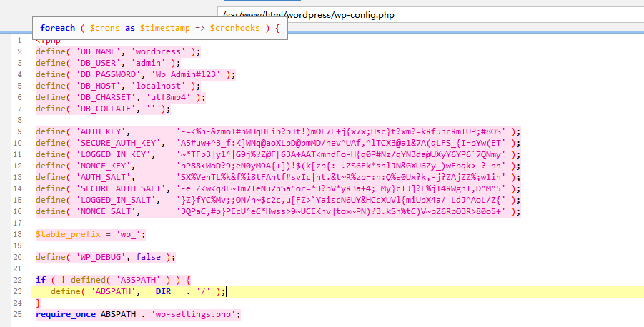Viewport: 644px width, 327px height.
Task: Click the if not defined ABSPATH line
Action: 113,280
